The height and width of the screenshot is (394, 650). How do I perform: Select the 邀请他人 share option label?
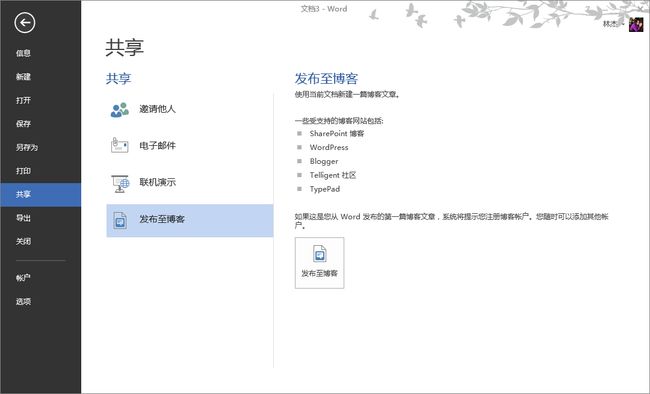(x=158, y=109)
